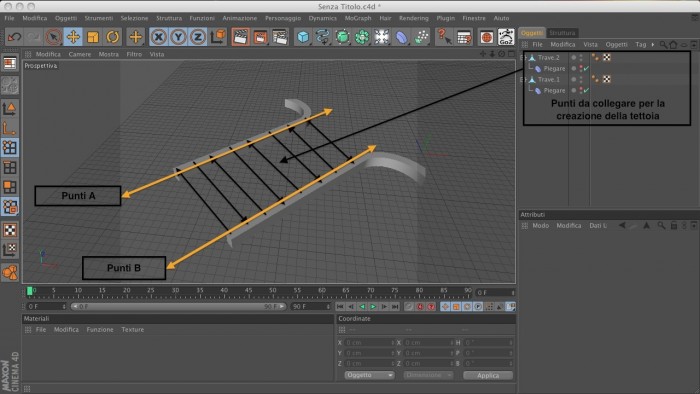Click frame 45 on the timeline ruler
The width and height of the screenshot is (700, 394).
[248, 292]
